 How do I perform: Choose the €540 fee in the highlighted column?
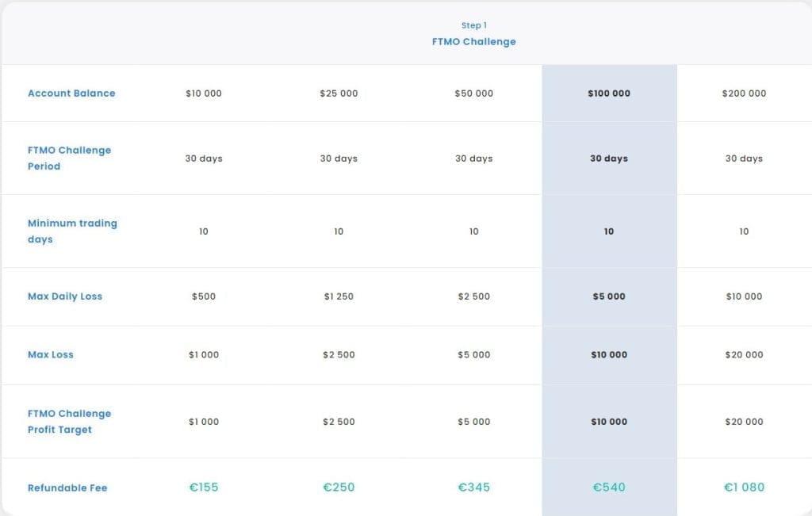(609, 487)
